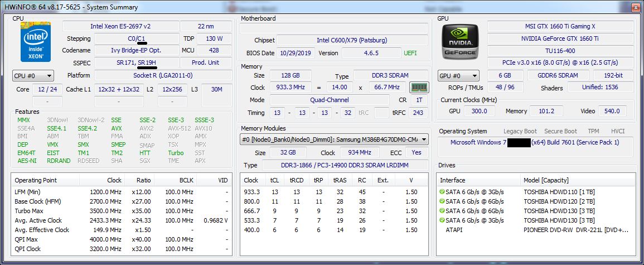Click the NVIDIA GeForce logo image
This screenshot has width=644, height=265.
(x=461, y=41)
